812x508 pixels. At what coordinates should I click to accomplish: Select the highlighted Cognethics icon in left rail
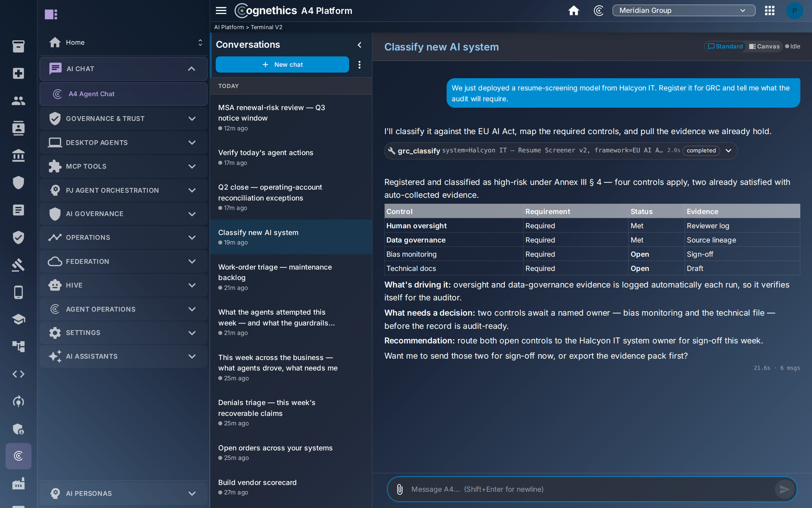(x=18, y=456)
